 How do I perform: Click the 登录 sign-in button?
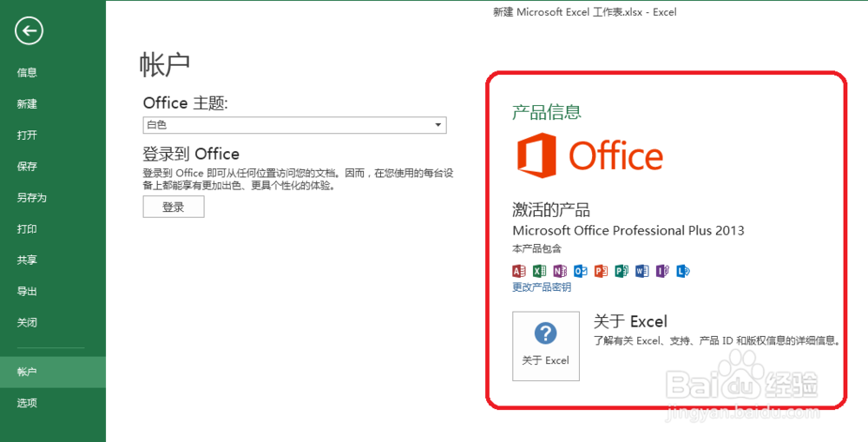click(x=174, y=208)
